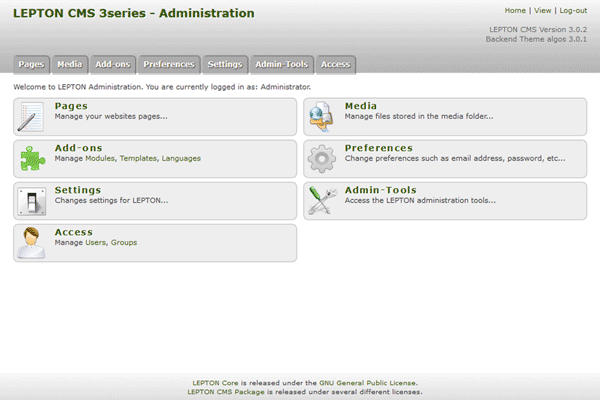The image size is (600, 400).
Task: Select the Add-ons tab
Action: coord(113,64)
